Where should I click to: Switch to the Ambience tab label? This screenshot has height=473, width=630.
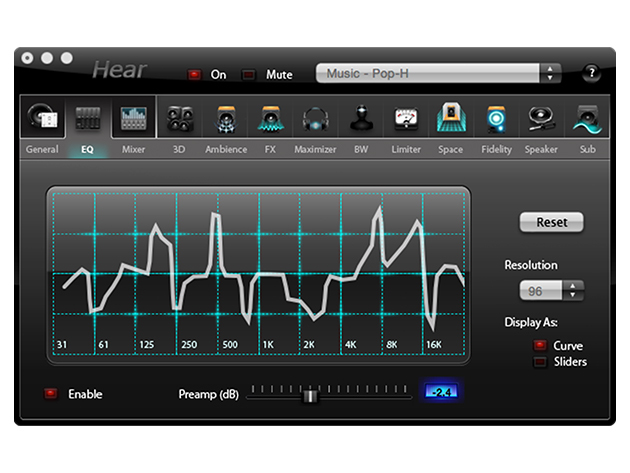coord(226,149)
